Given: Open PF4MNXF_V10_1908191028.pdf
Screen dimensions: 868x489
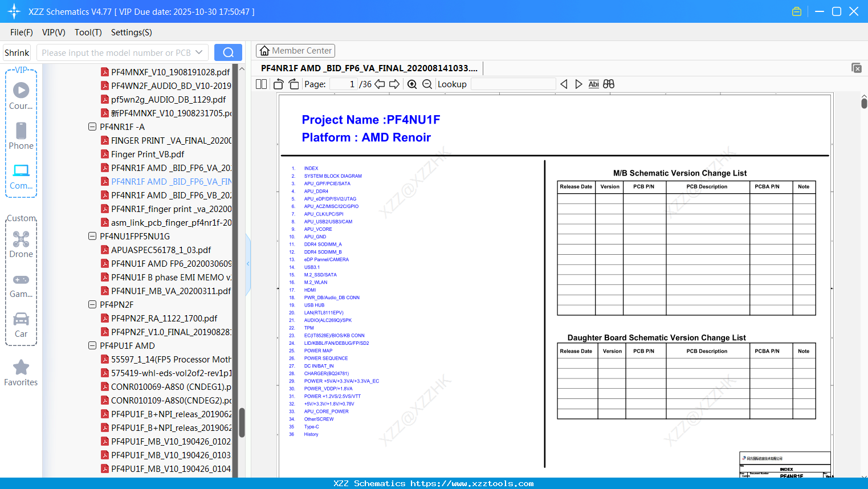Looking at the screenshot, I should tap(170, 72).
